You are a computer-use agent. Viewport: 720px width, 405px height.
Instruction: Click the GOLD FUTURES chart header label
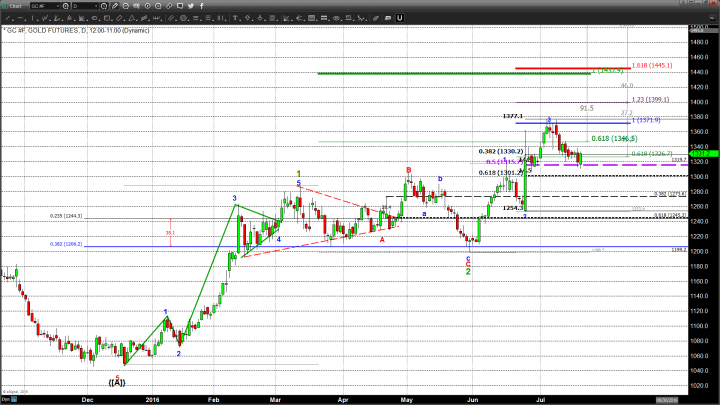[60, 31]
